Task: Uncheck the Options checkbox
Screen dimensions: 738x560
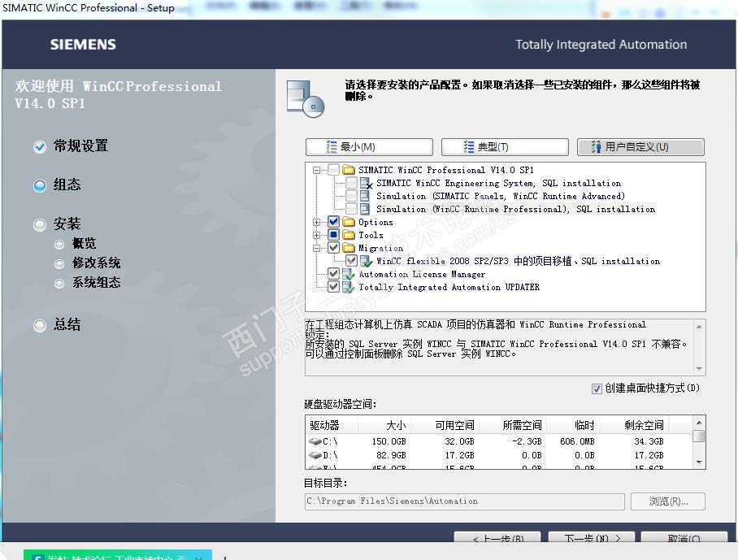Action: 333,222
